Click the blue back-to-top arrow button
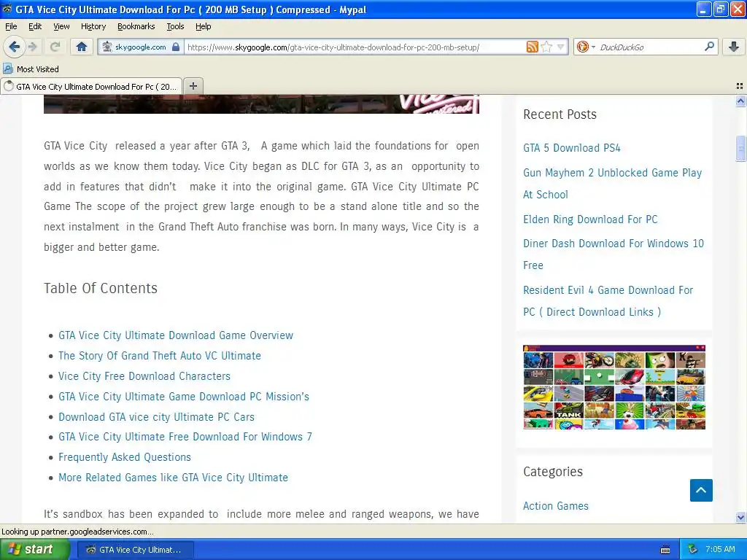The height and width of the screenshot is (560, 747). tap(701, 490)
